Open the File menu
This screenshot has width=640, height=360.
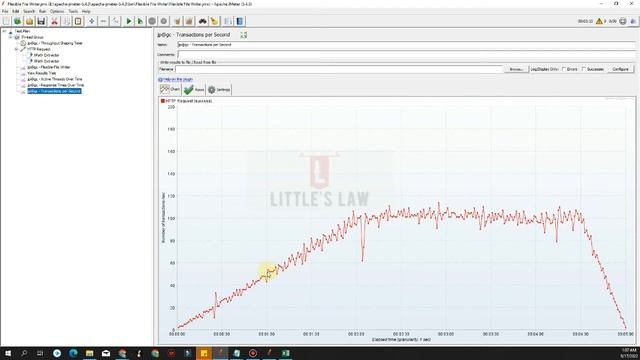5,11
